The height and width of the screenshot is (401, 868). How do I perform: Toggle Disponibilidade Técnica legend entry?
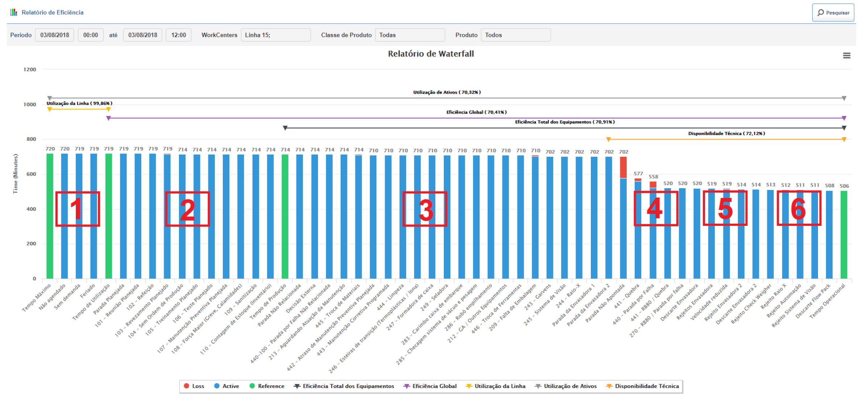(x=647, y=386)
